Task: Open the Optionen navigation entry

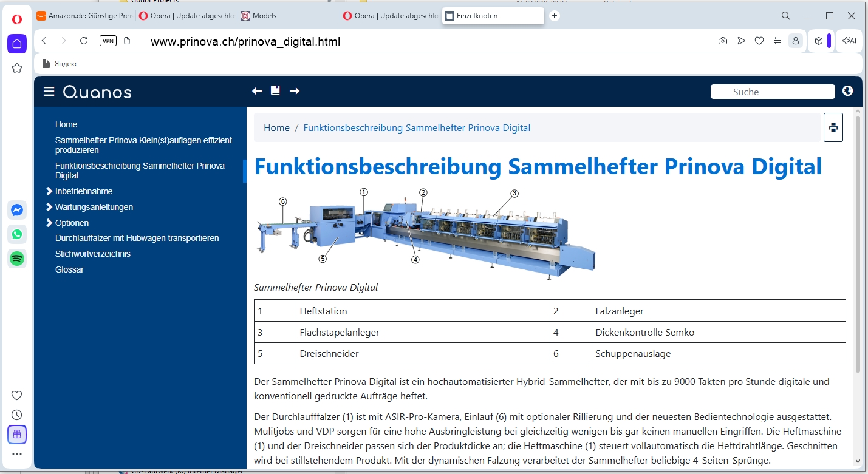Action: click(72, 223)
